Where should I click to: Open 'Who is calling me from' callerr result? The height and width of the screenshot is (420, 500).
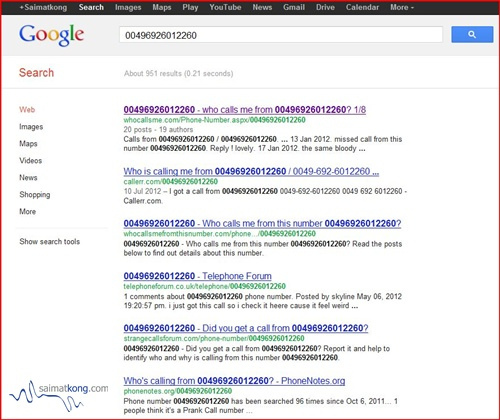pyautogui.click(x=251, y=171)
